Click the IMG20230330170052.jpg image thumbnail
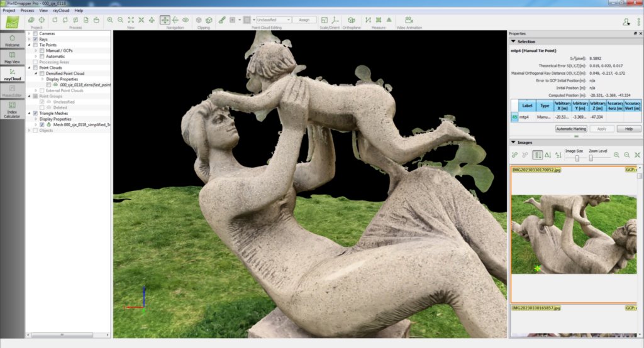This screenshot has width=644, height=348. pyautogui.click(x=574, y=234)
